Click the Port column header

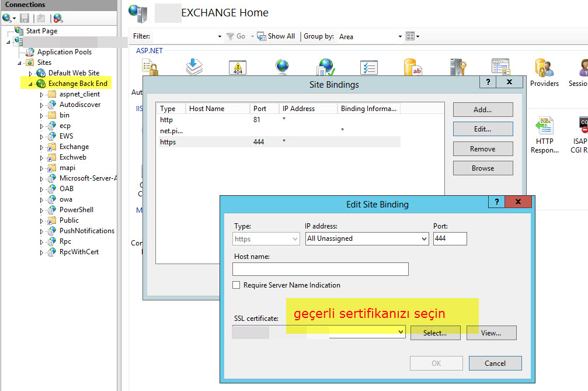[x=265, y=109]
